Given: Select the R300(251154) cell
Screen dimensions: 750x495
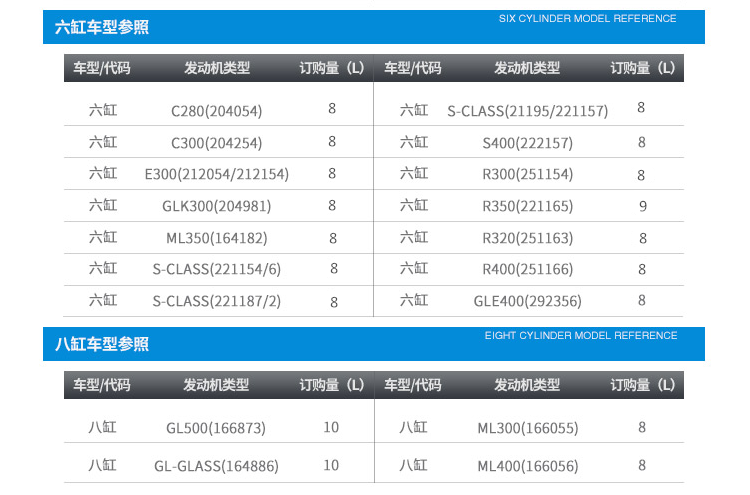Looking at the screenshot, I should (x=528, y=174).
